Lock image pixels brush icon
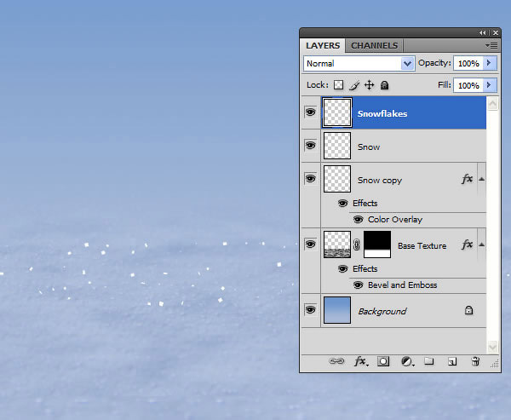This screenshot has width=511, height=420. pyautogui.click(x=354, y=85)
